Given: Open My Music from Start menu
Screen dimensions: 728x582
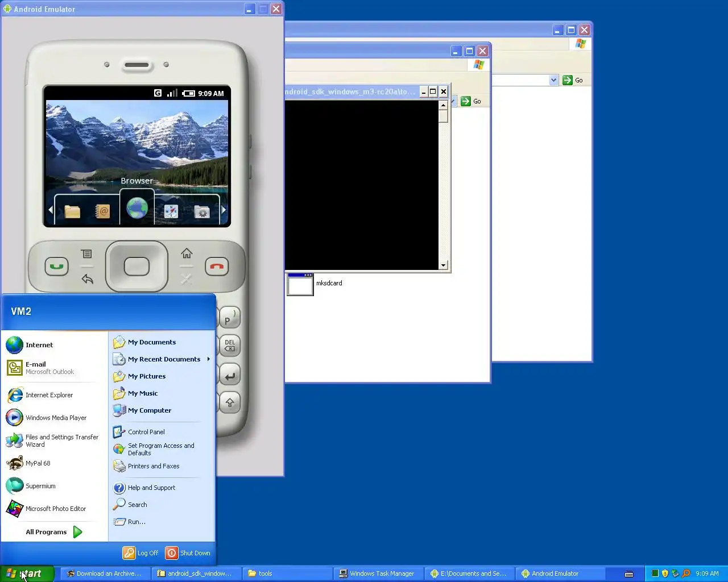Looking at the screenshot, I should pyautogui.click(x=162, y=393).
